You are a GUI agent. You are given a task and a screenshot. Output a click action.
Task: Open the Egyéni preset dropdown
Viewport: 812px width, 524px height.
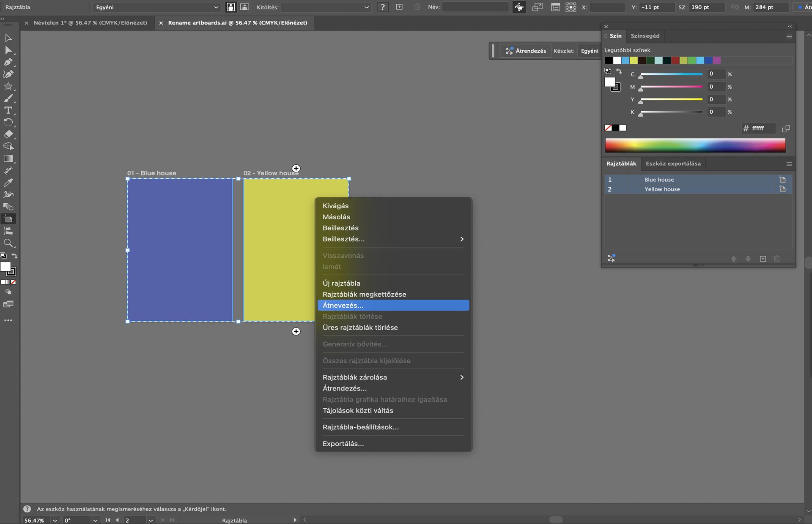point(157,7)
